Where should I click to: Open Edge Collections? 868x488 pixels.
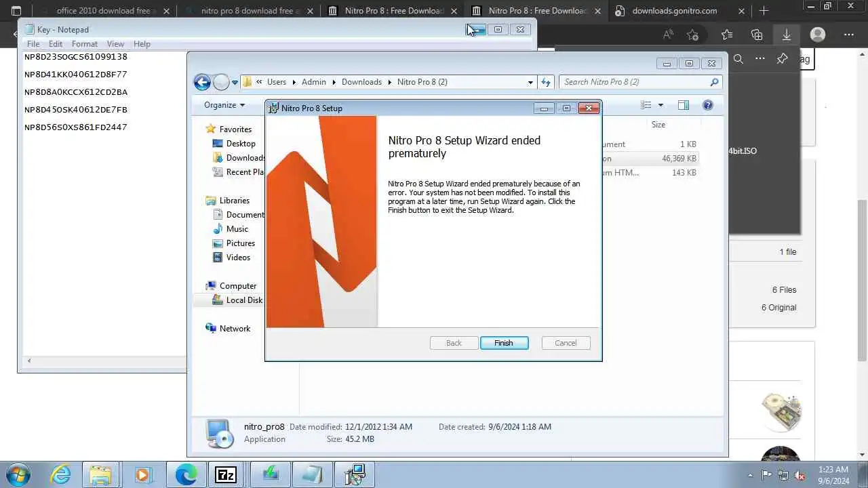click(x=757, y=35)
